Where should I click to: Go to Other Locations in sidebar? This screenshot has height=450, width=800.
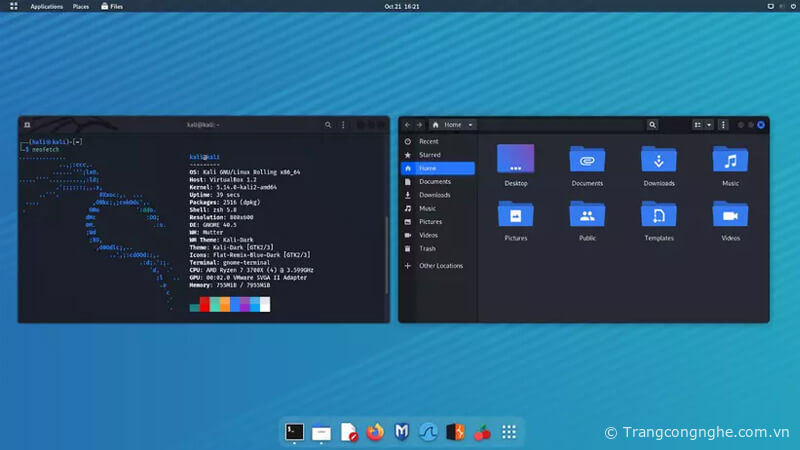pos(441,266)
